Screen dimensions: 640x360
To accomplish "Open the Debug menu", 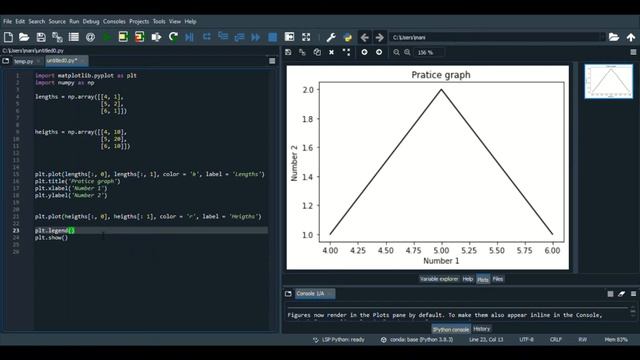I will click(91, 21).
